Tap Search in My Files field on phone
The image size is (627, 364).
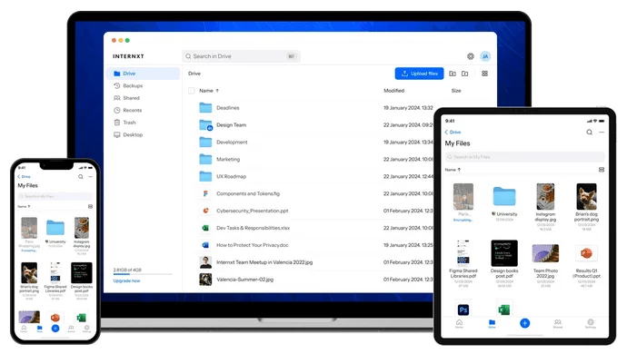[x=55, y=196]
